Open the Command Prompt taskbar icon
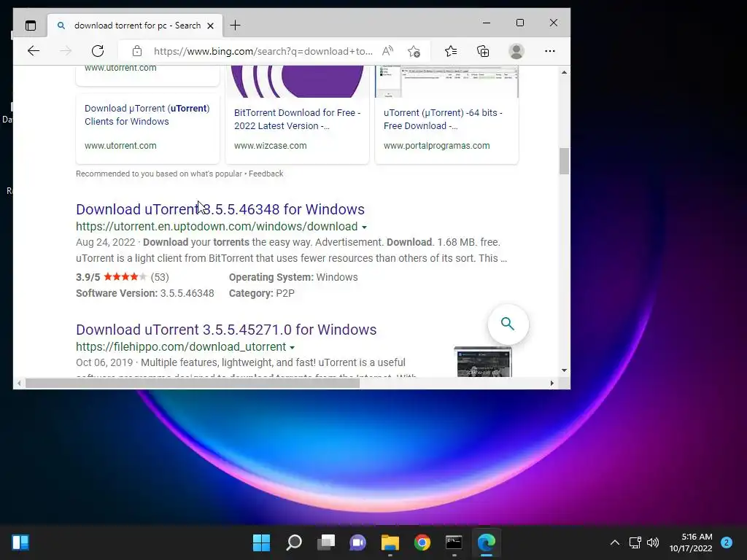Viewport: 747px width, 560px height. pos(454,542)
